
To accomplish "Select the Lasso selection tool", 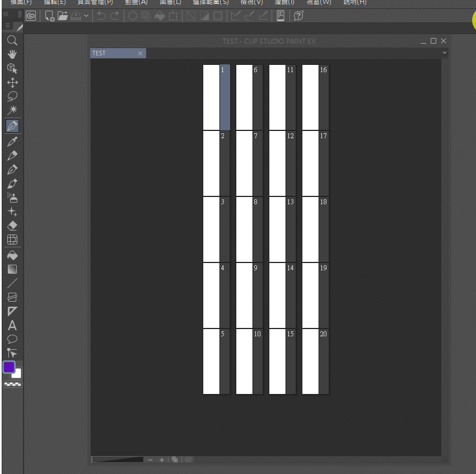I will 12,96.
